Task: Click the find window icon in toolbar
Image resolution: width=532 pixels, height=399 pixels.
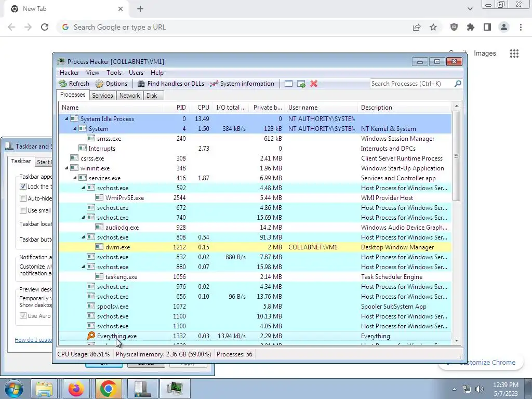Action: point(288,84)
